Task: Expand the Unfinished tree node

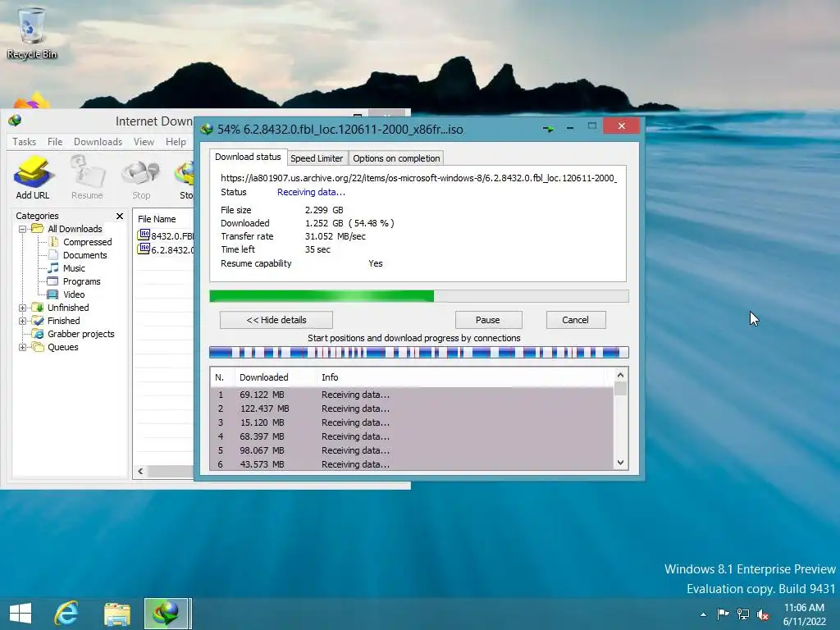Action: (x=22, y=308)
